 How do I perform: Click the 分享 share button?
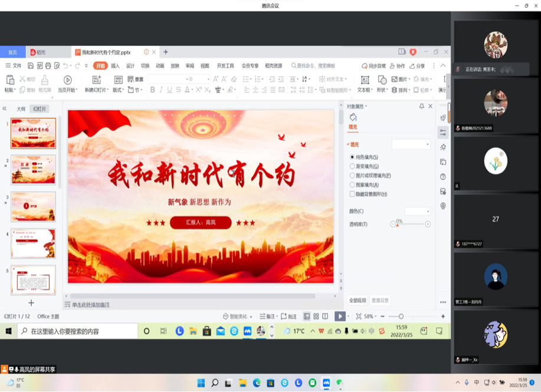coord(418,66)
